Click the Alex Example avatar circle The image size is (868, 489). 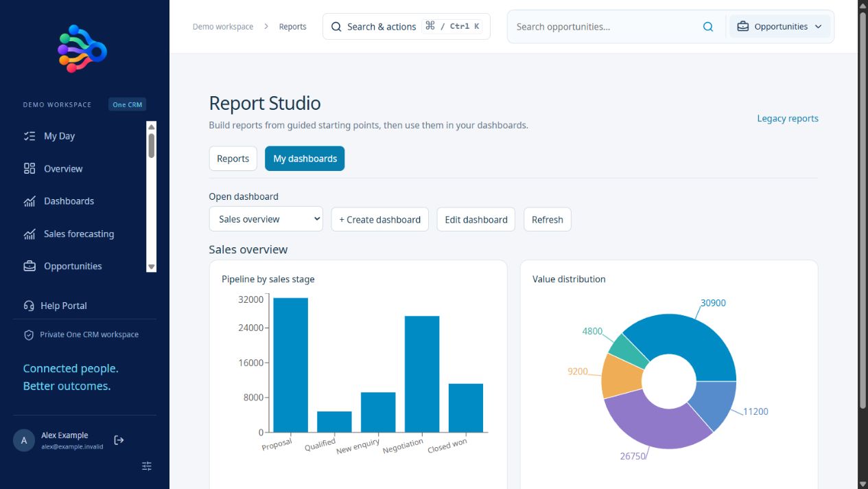pyautogui.click(x=24, y=441)
